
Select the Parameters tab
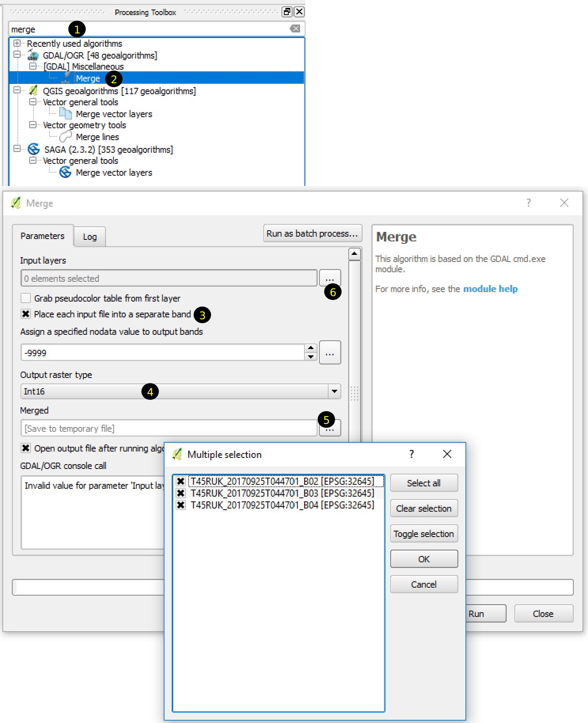[x=42, y=236]
